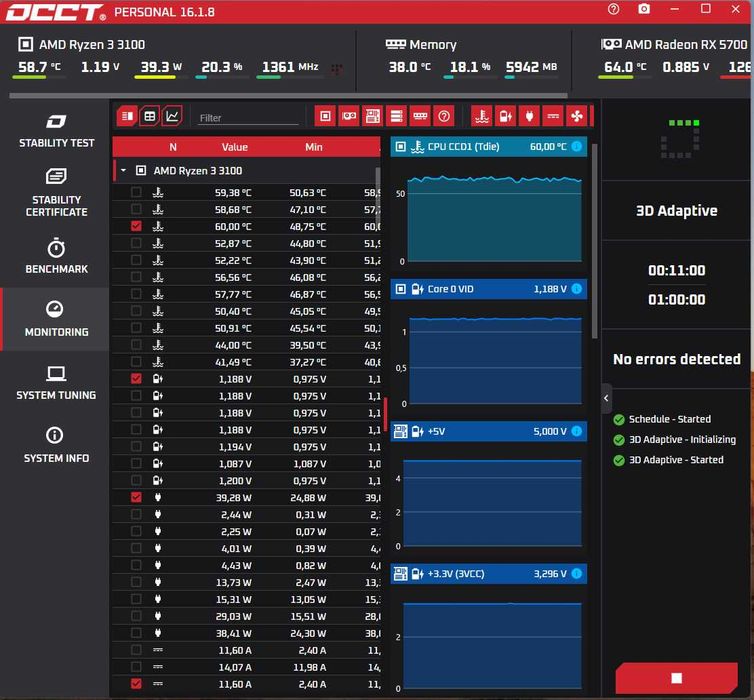
Task: Check the 41,49 °C temperature row
Action: (x=136, y=362)
